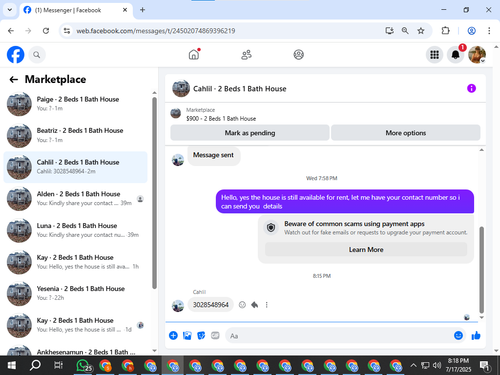
Task: Click the address bar URL
Action: pyautogui.click(x=156, y=31)
